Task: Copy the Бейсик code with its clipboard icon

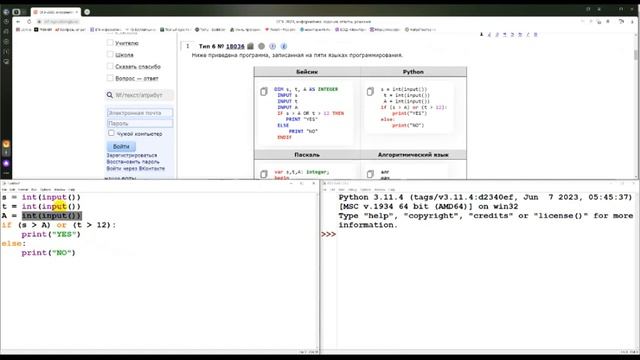Action: tap(264, 91)
